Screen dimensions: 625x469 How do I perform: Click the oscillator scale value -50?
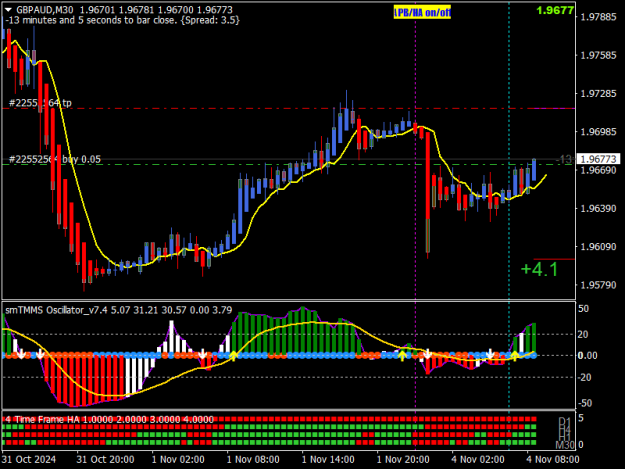coord(584,403)
